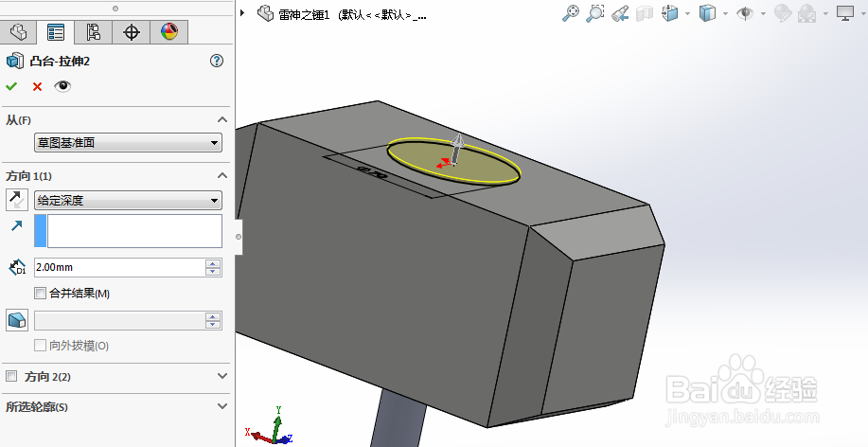Screen dimensions: 868x447
Task: Open the View Orientation dropdown arrow
Action: 687,13
